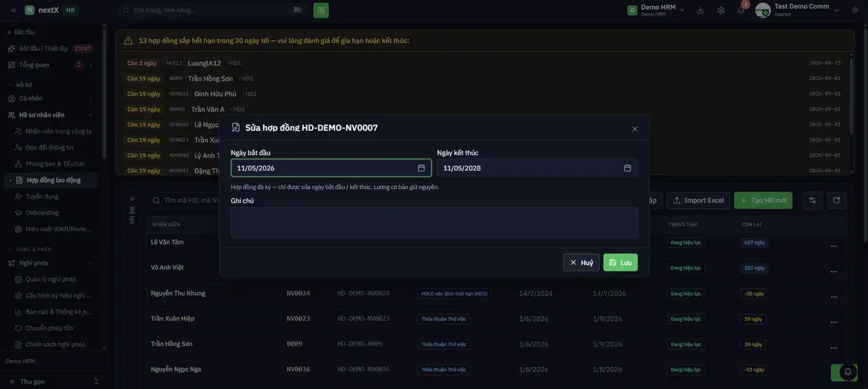
Task: Open Cá nhân sidebar section
Action: pos(50,98)
